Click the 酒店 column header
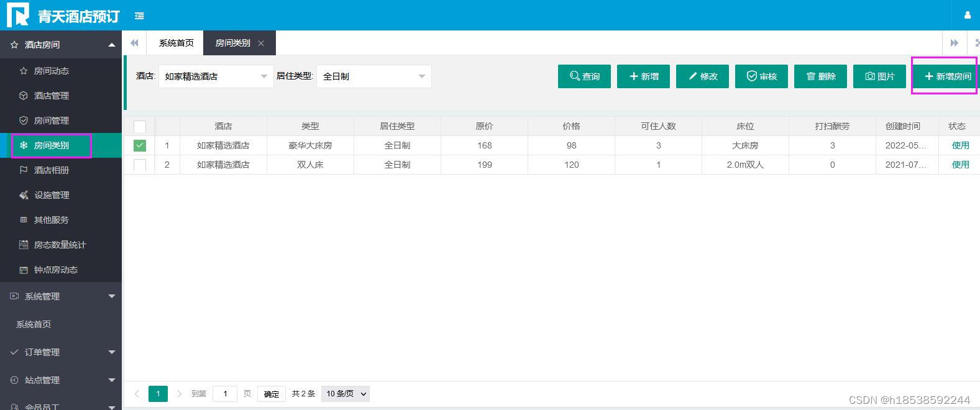The width and height of the screenshot is (980, 410). click(223, 126)
